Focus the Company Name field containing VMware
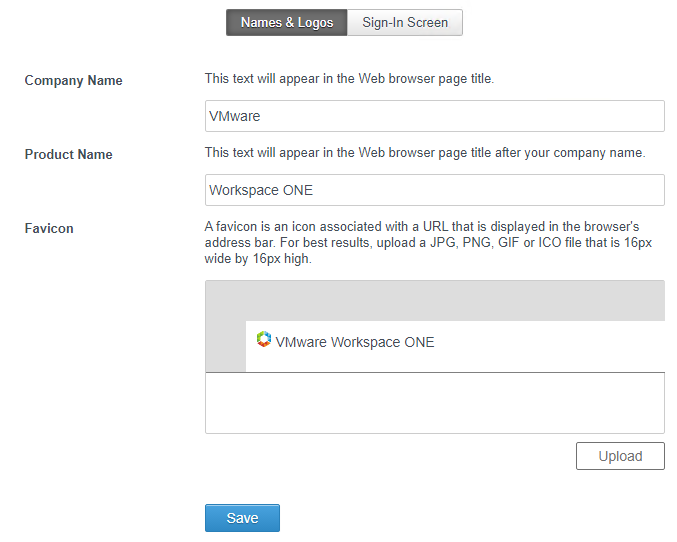677x542 pixels. click(x=434, y=116)
